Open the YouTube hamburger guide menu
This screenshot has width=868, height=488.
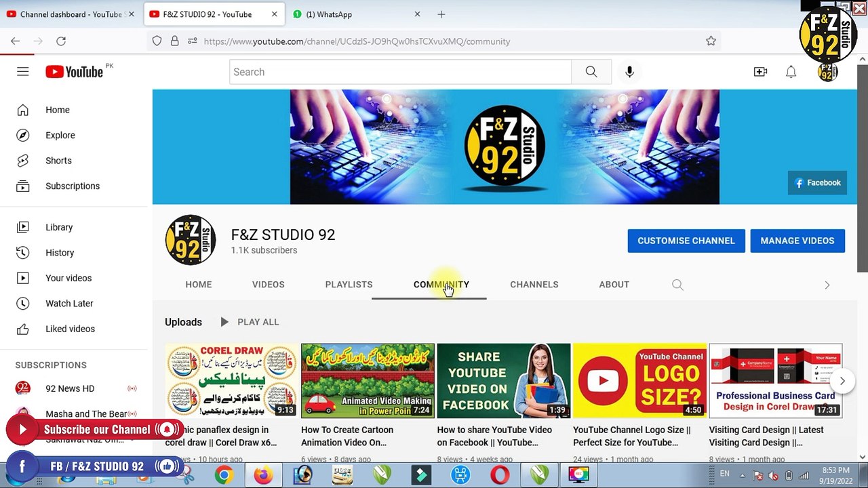[x=23, y=72]
